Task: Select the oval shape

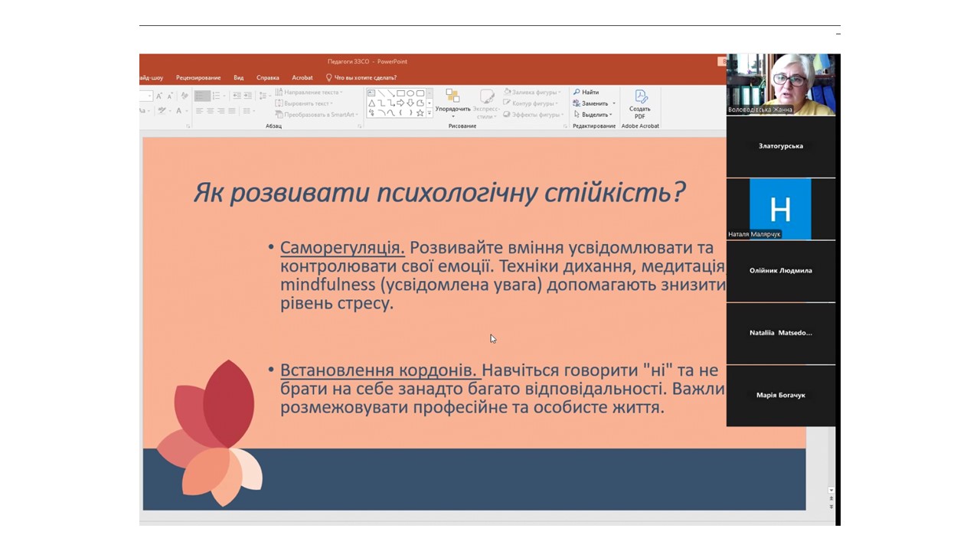Action: point(410,93)
